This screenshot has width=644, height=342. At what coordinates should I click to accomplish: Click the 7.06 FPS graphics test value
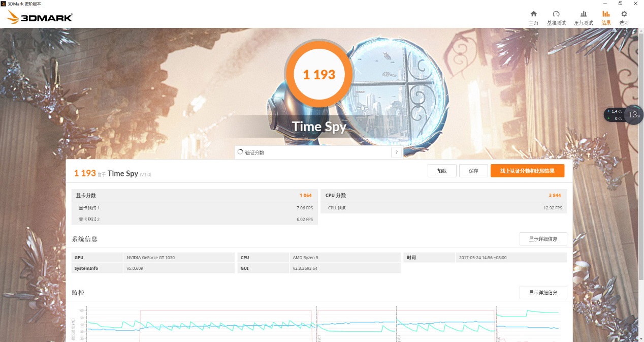(305, 208)
